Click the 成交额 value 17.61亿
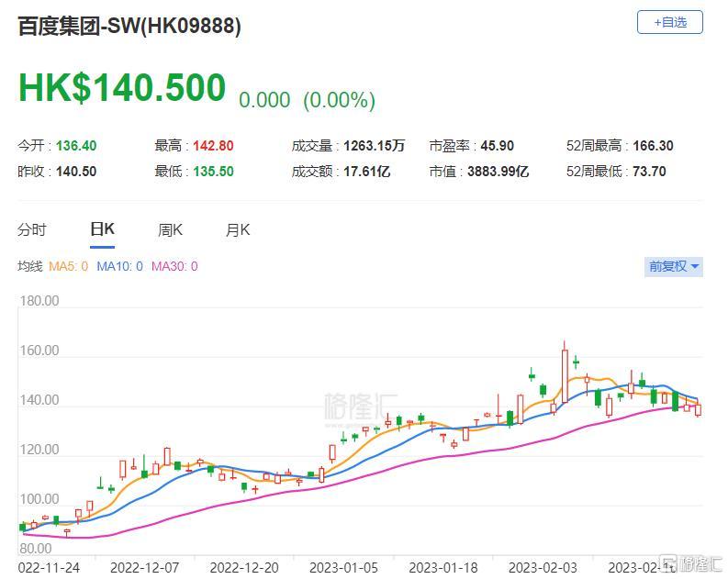Viewport: 728px width, 579px height. pos(367,172)
